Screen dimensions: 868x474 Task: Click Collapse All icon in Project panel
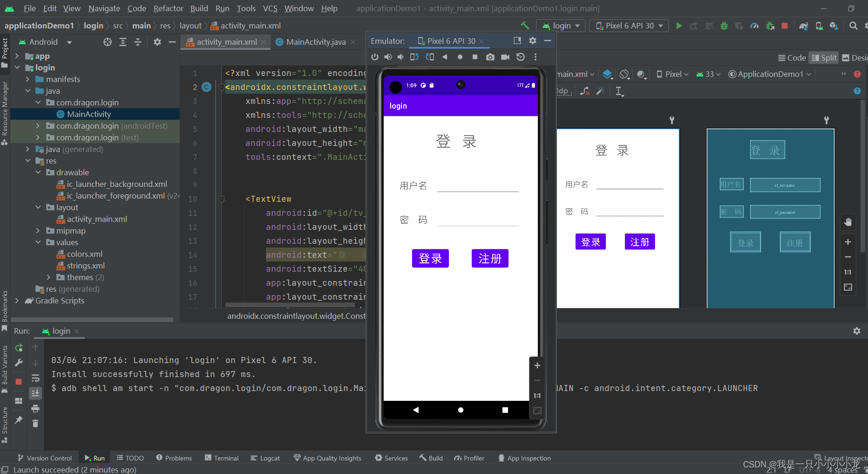click(x=138, y=42)
